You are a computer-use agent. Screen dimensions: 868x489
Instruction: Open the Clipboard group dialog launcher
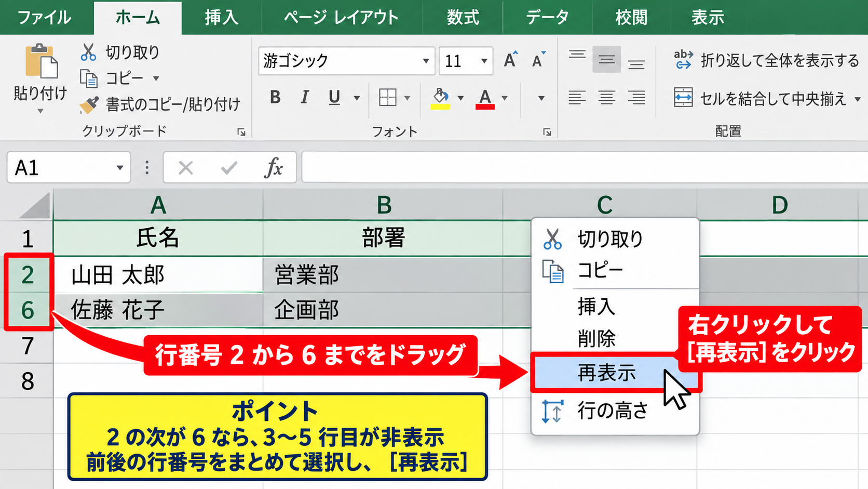coord(241,132)
